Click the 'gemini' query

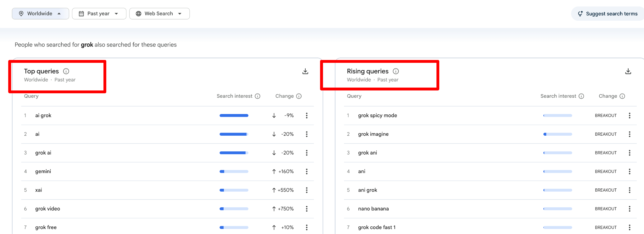click(x=43, y=171)
